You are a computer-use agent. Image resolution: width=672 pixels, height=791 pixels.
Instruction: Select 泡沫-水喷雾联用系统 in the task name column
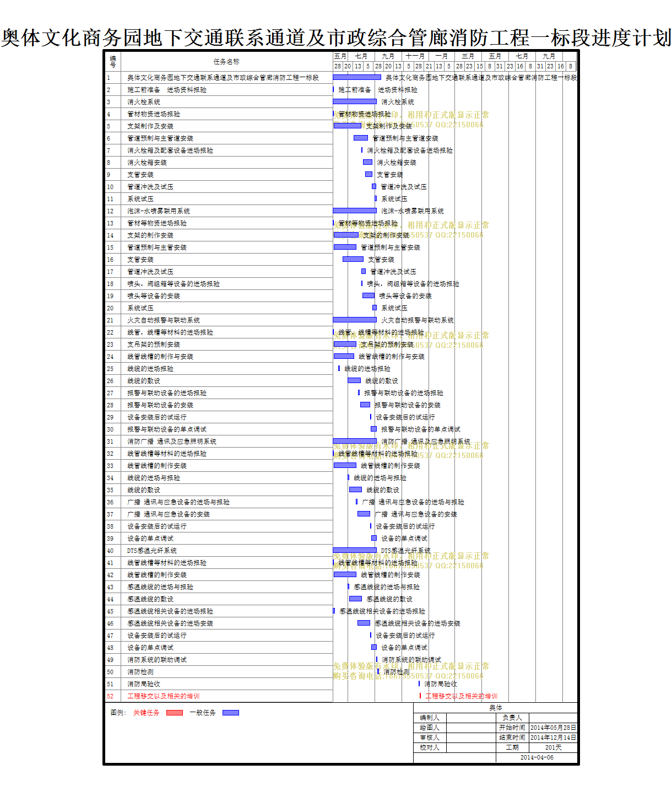(159, 211)
